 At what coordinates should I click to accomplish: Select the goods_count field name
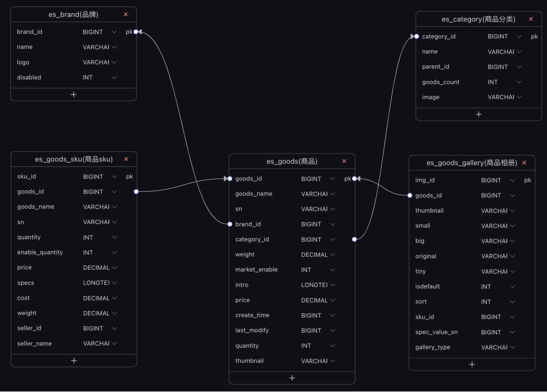(440, 82)
